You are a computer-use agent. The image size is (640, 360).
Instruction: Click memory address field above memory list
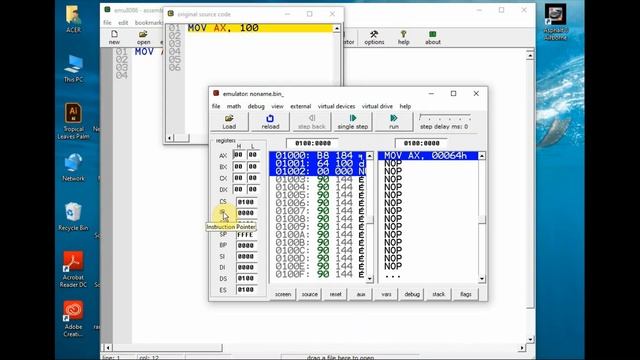(313, 143)
